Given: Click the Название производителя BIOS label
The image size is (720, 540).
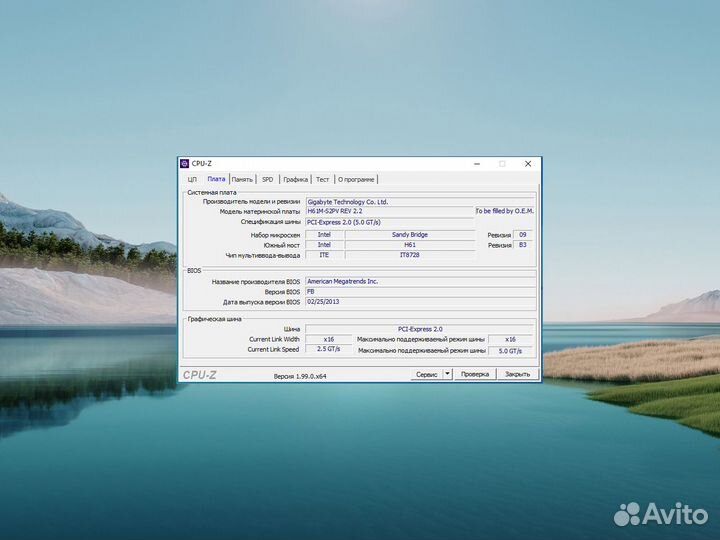Looking at the screenshot, I should [x=256, y=282].
